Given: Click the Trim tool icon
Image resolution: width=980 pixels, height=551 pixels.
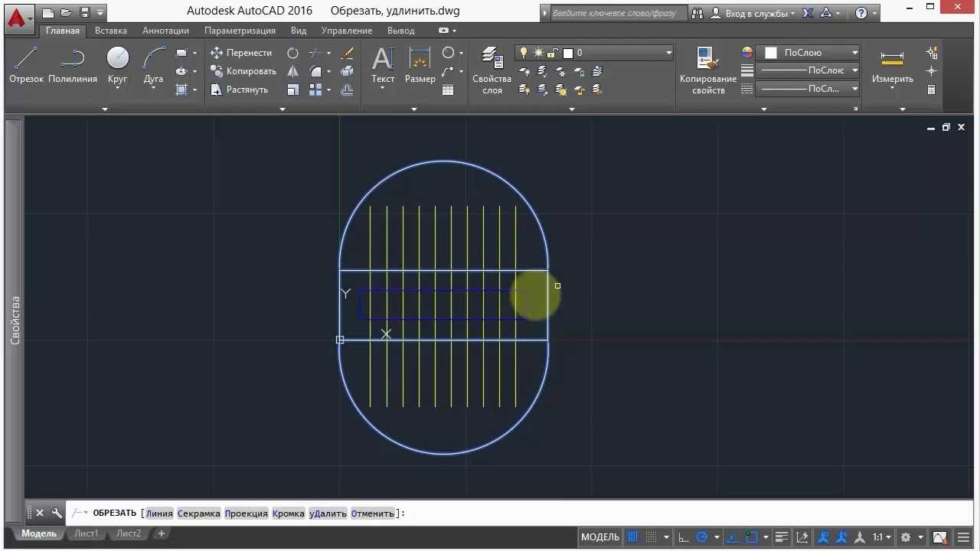Looking at the screenshot, I should (x=315, y=53).
